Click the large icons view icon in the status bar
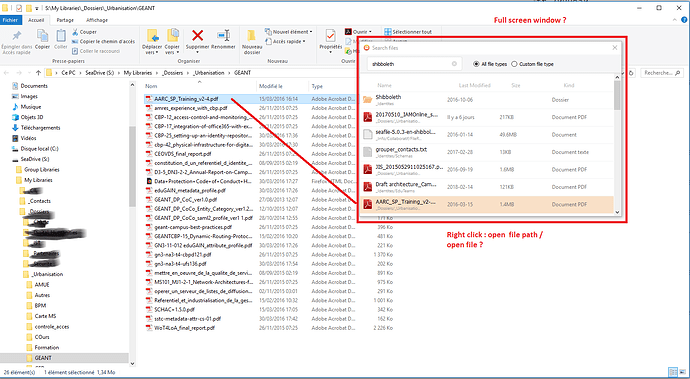Viewport: 690px width, 379px height. (682, 372)
